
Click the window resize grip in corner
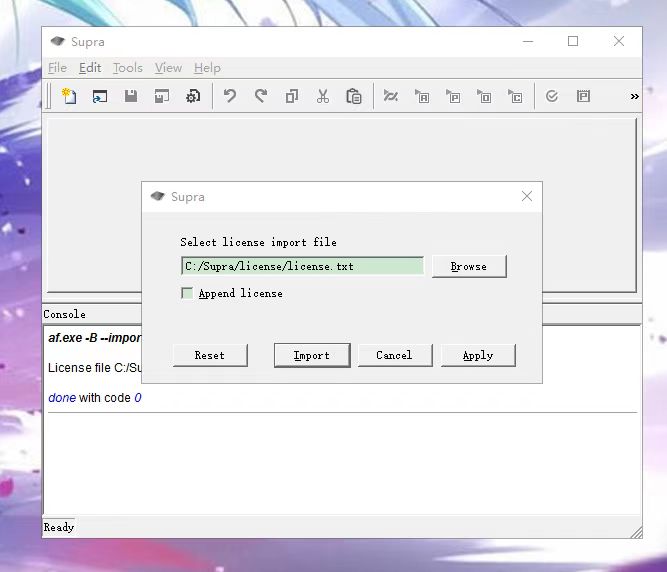636,532
